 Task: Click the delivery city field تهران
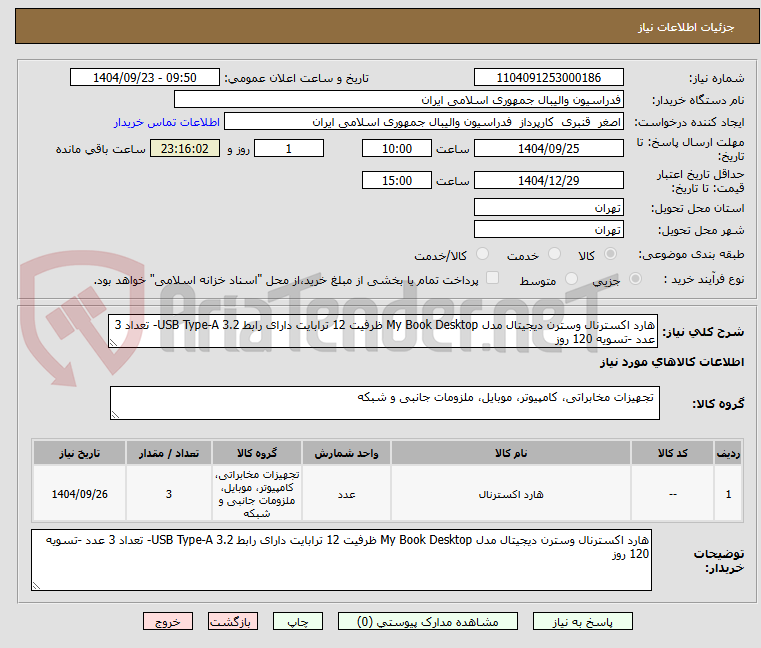(x=548, y=229)
